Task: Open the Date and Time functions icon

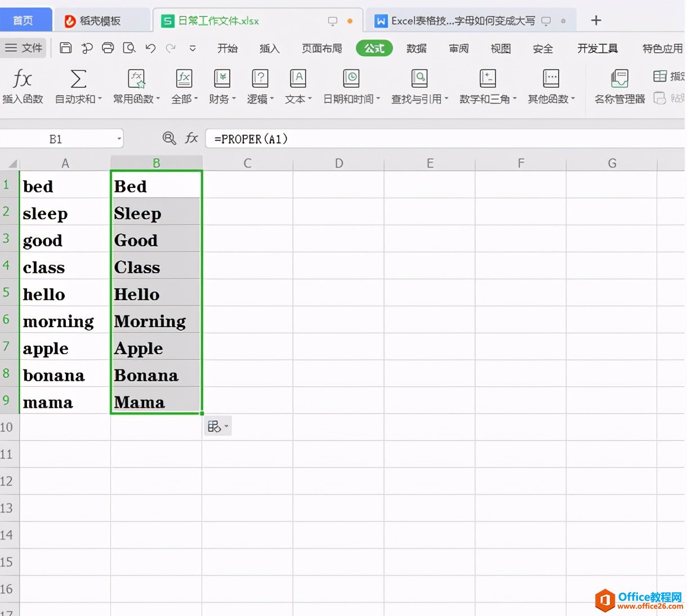Action: [351, 78]
